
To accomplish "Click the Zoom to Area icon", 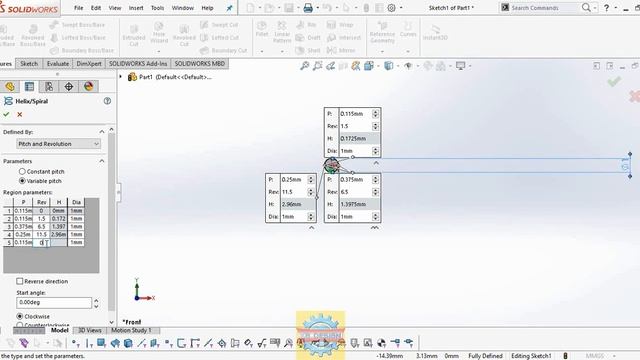I will [318, 66].
